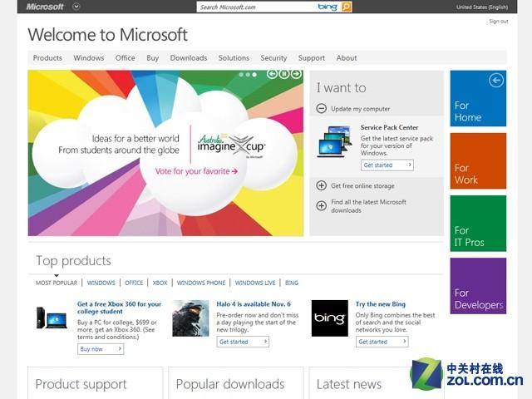Click the Imagine Cup logo
Viewport: 532px width, 399px height.
[231, 146]
